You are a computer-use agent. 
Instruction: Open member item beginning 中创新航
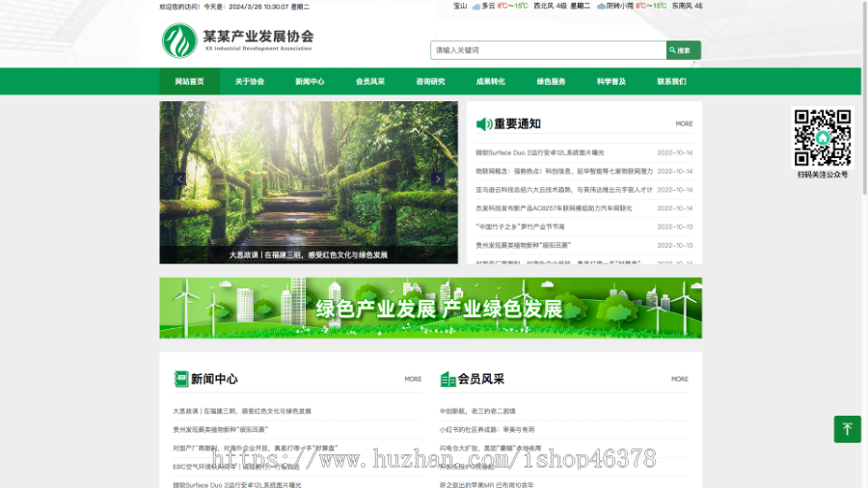click(477, 411)
